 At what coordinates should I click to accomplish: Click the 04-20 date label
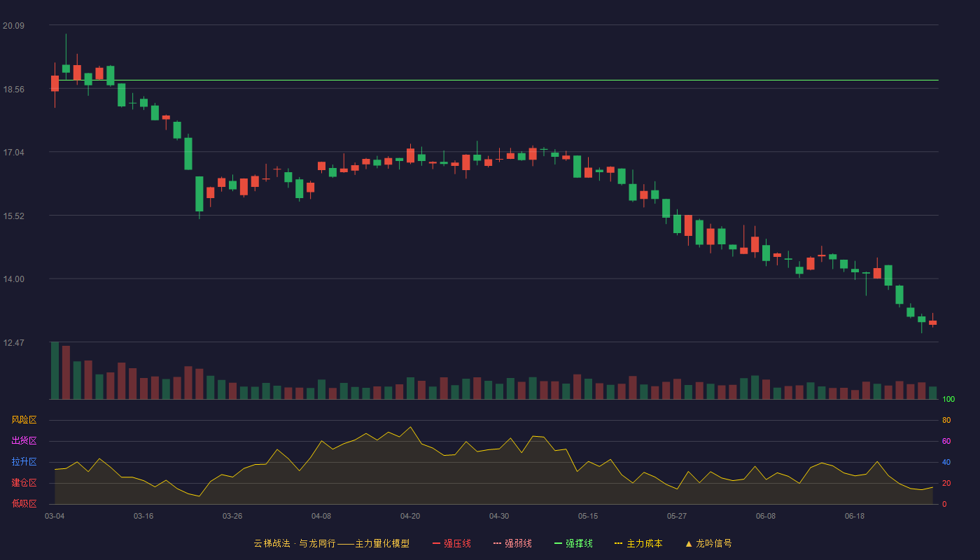pos(410,516)
